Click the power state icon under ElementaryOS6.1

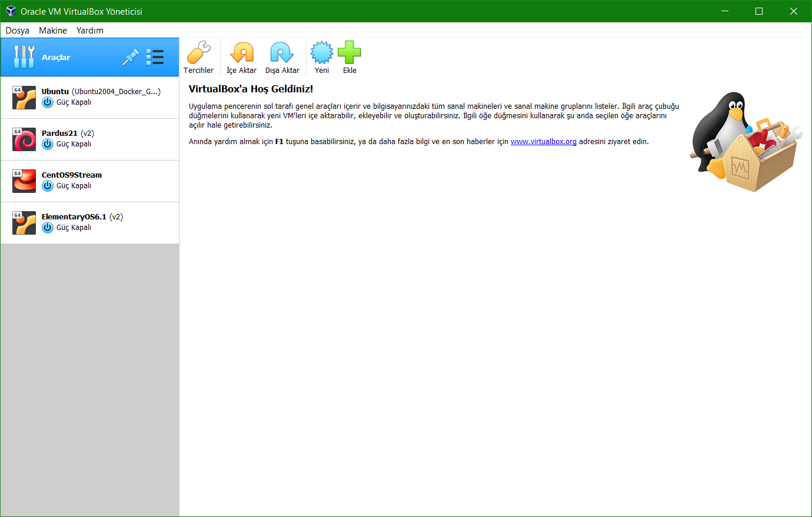[48, 228]
